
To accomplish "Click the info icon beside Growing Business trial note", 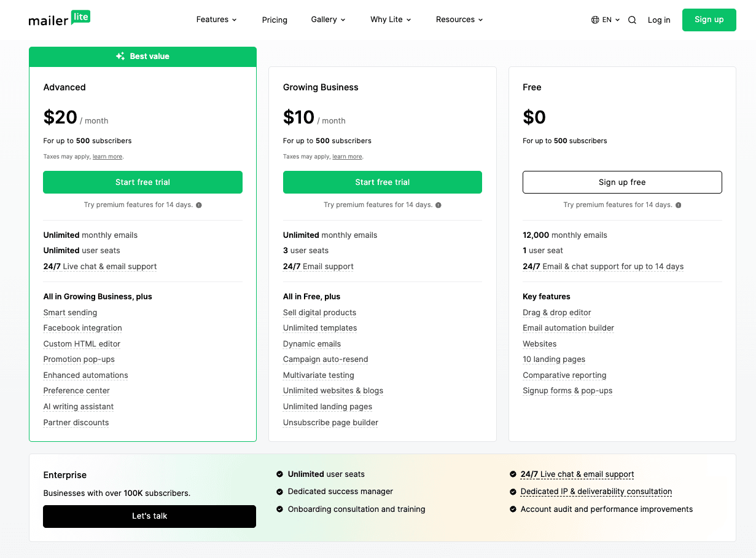I will pyautogui.click(x=438, y=205).
